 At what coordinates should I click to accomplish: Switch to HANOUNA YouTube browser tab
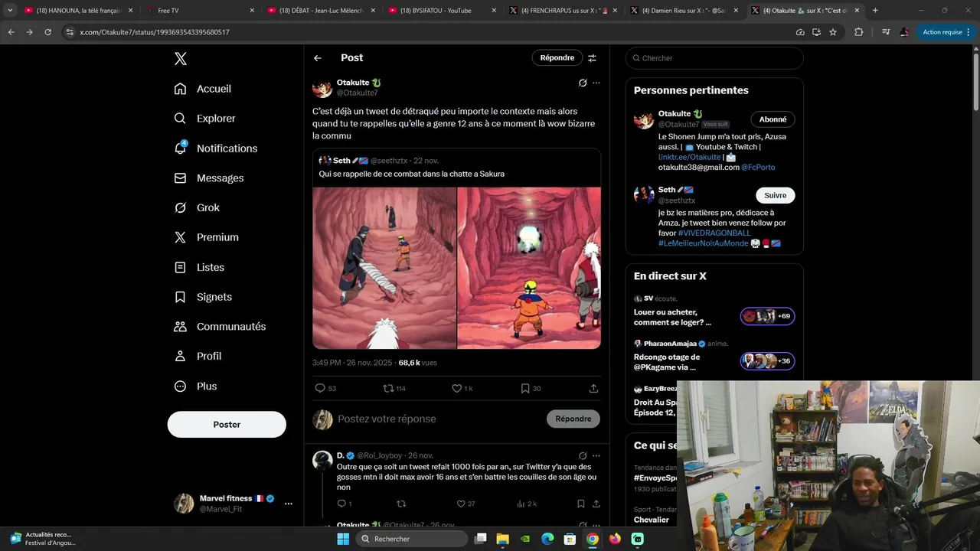pyautogui.click(x=80, y=11)
